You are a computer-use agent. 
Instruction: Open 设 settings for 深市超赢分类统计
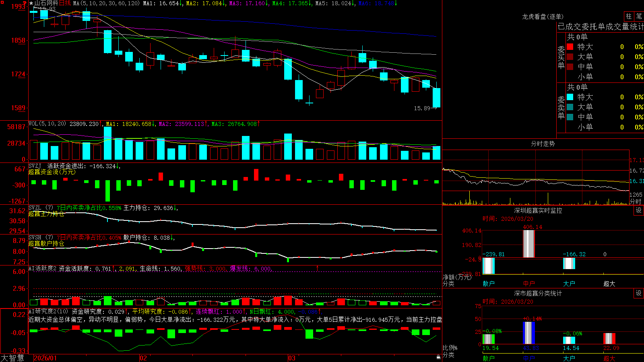click(639, 293)
